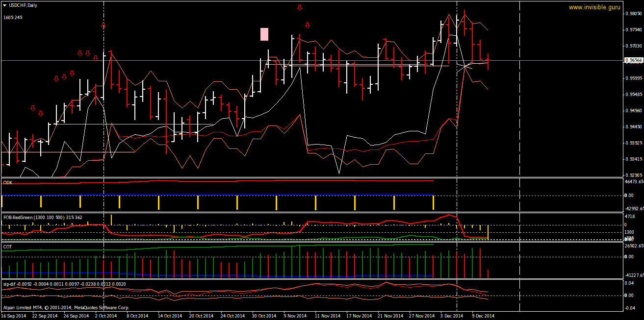
Task: Click the 21 Nov 2014 date label
Action: (x=391, y=316)
